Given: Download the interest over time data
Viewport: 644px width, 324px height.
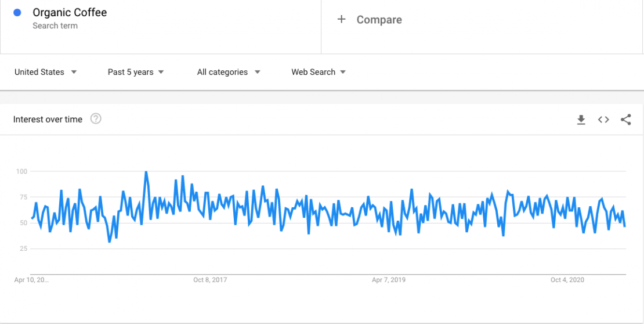Looking at the screenshot, I should (x=581, y=120).
